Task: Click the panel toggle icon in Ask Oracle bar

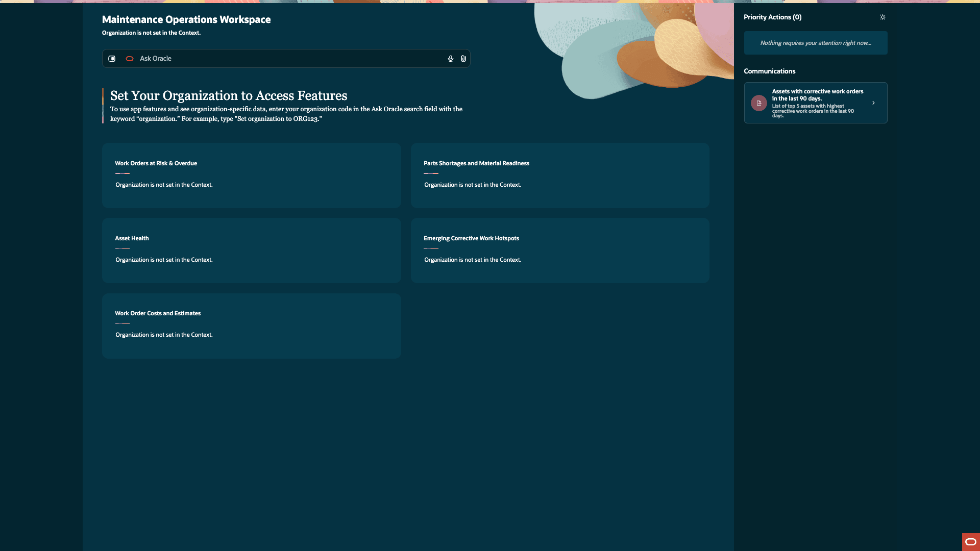Action: pos(112,59)
